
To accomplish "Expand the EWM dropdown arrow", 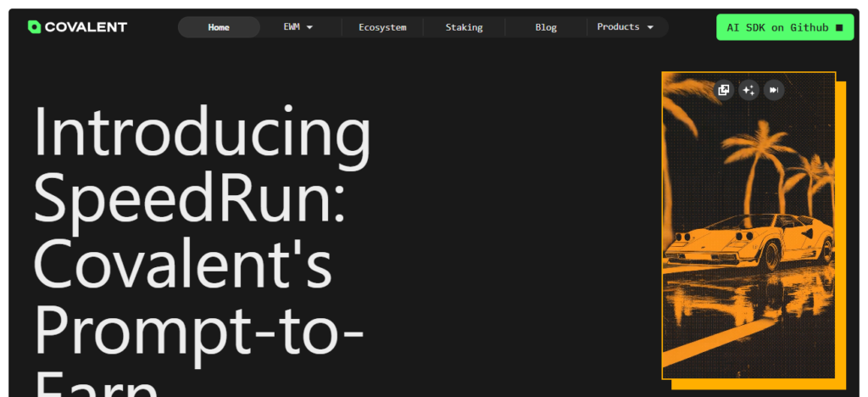I will click(309, 27).
